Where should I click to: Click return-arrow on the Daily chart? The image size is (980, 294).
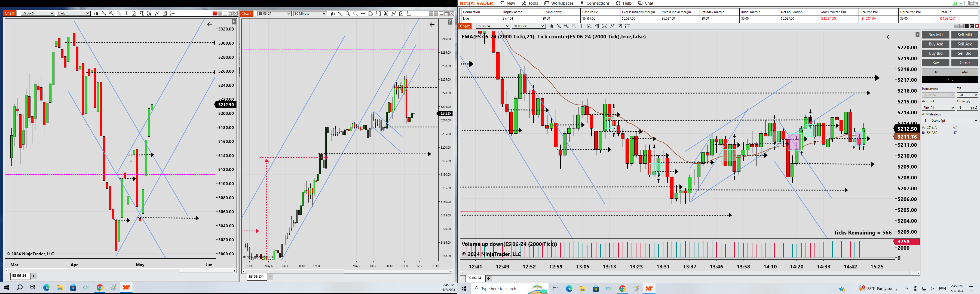[x=210, y=24]
